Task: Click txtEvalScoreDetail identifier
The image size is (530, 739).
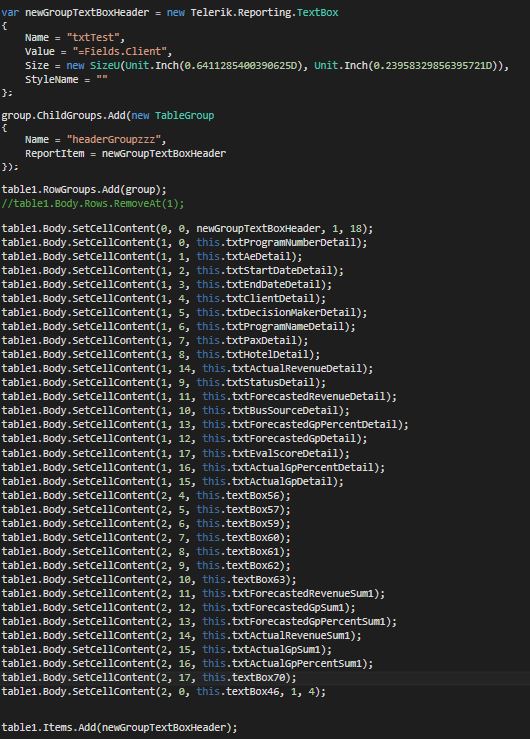Action: pyautogui.click(x=285, y=453)
